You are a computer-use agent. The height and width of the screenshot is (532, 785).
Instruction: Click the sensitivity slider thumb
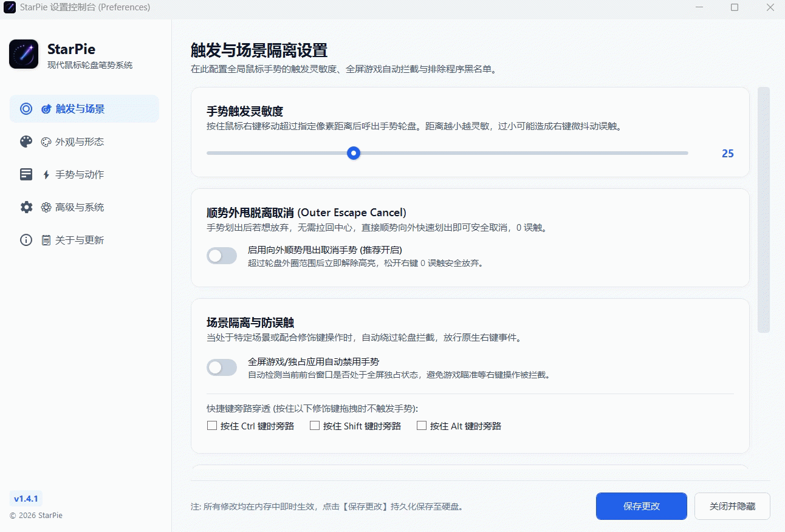pos(354,153)
